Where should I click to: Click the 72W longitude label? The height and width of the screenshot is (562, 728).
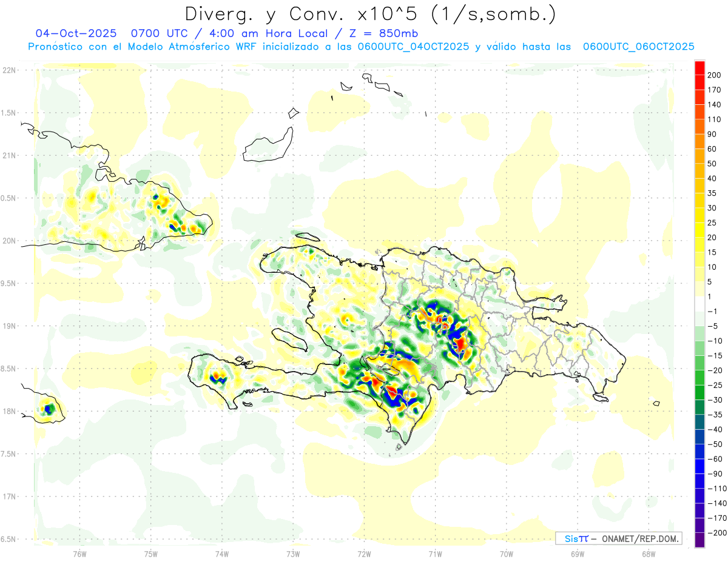tap(364, 554)
